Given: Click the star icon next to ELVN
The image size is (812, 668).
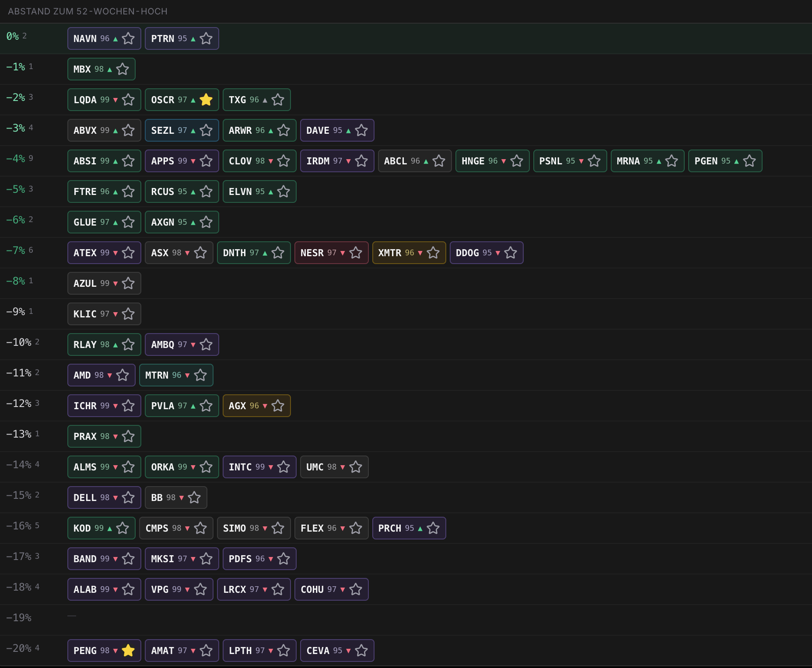Looking at the screenshot, I should coord(283,191).
